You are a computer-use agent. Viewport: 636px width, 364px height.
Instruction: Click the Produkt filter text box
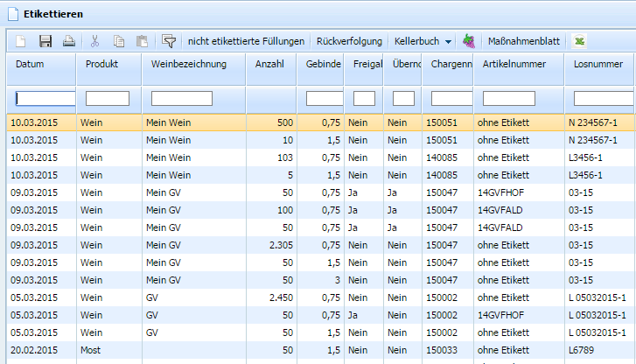[x=108, y=98]
